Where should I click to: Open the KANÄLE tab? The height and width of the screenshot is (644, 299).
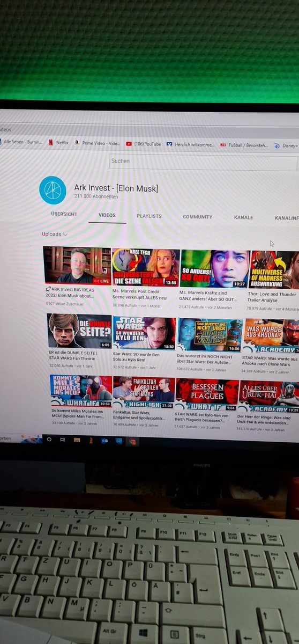[x=244, y=217]
